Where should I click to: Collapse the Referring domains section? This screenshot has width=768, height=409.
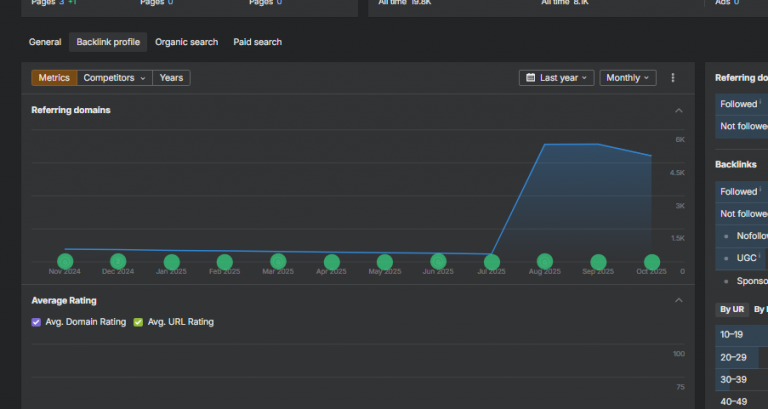click(679, 111)
